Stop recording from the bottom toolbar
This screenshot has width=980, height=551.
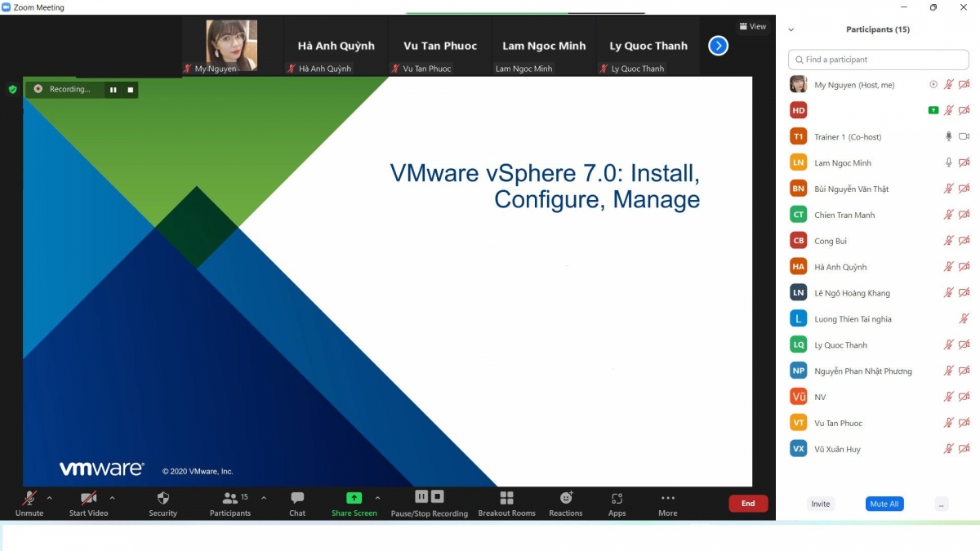438,496
